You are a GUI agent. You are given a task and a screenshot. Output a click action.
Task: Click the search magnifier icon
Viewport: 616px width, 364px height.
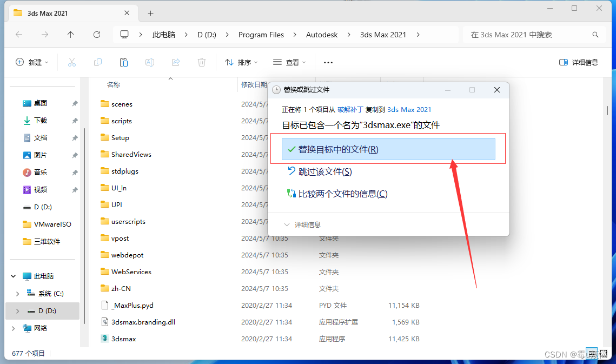point(595,35)
